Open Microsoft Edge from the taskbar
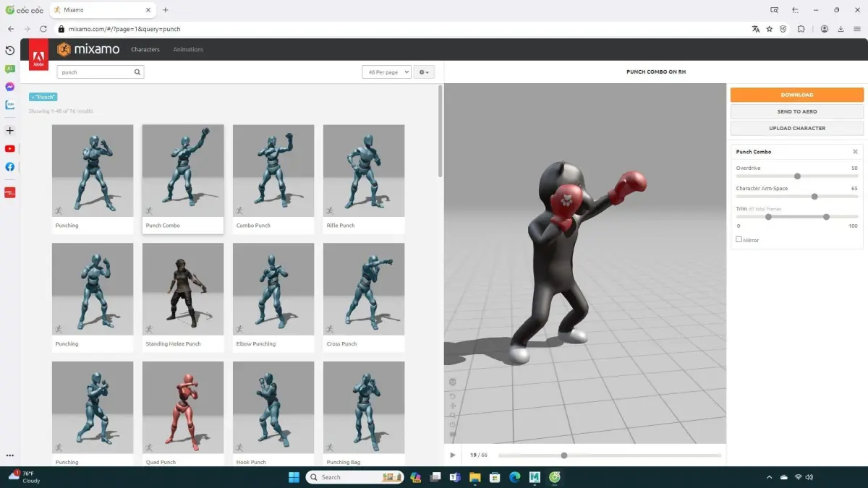This screenshot has width=868, height=488. [515, 477]
